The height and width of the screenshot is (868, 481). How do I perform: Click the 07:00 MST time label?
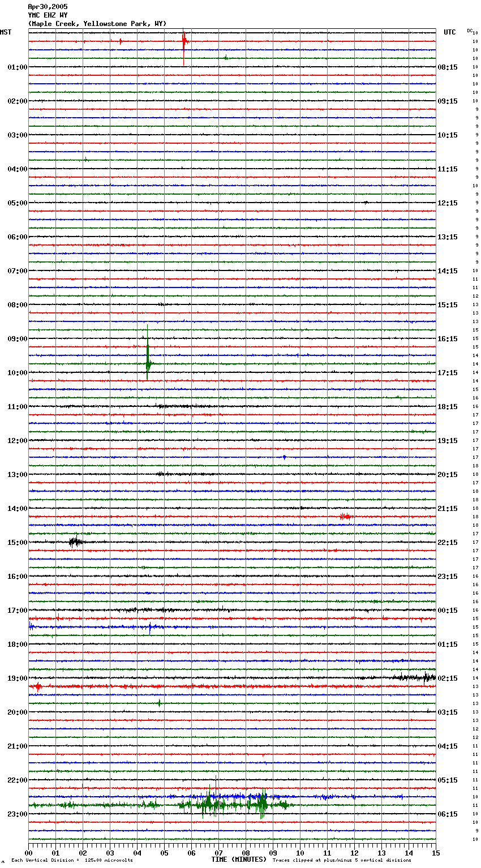18,271
